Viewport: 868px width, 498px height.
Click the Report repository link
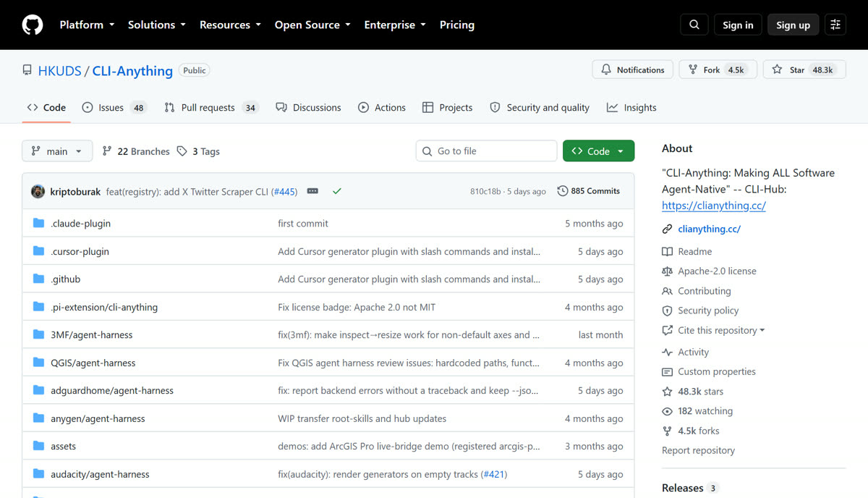(x=698, y=450)
